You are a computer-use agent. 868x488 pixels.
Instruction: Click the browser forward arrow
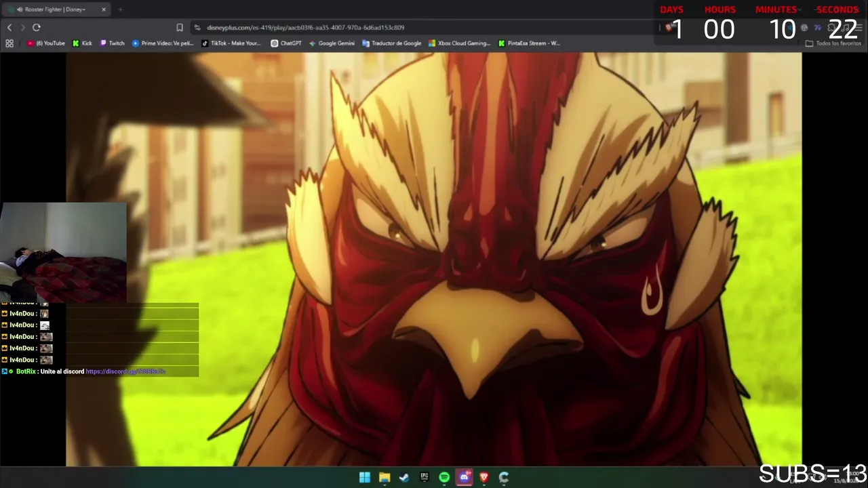click(x=22, y=27)
